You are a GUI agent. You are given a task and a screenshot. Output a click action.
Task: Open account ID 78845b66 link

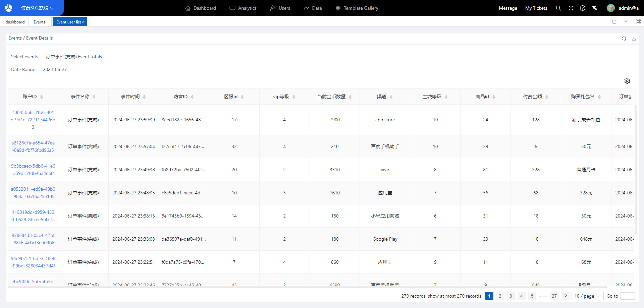33,120
